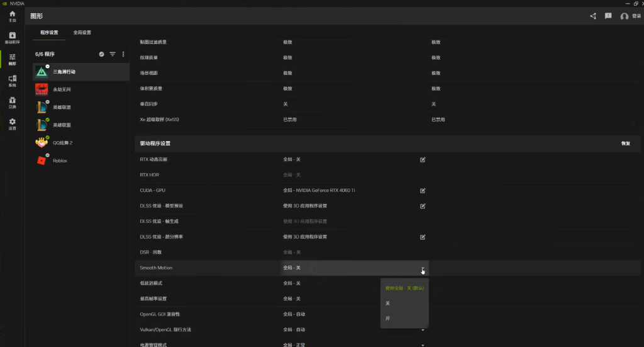Image resolution: width=644 pixels, height=347 pixels.
Task: Click the 6/6 程序 count text
Action: 45,54
